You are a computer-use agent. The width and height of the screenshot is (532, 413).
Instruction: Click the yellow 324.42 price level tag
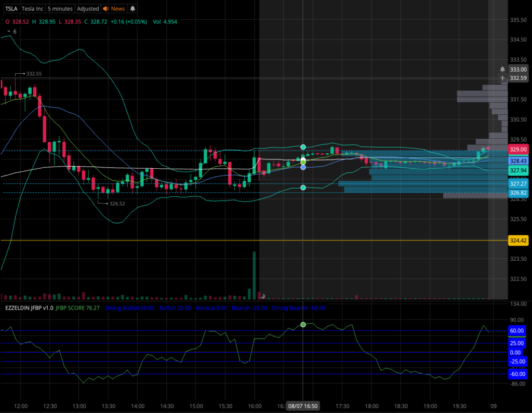pyautogui.click(x=518, y=241)
